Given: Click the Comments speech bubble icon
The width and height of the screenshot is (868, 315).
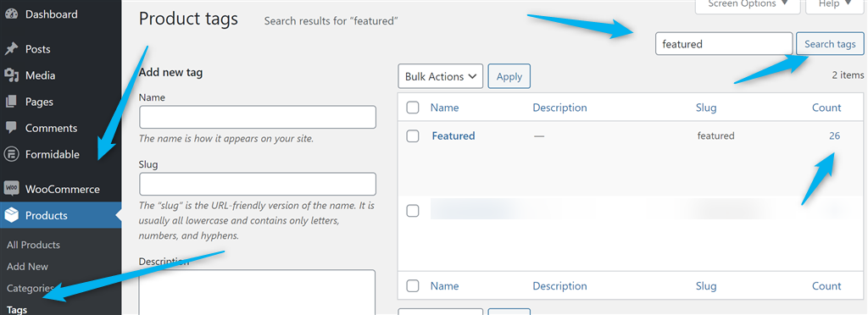Looking at the screenshot, I should coord(11,128).
